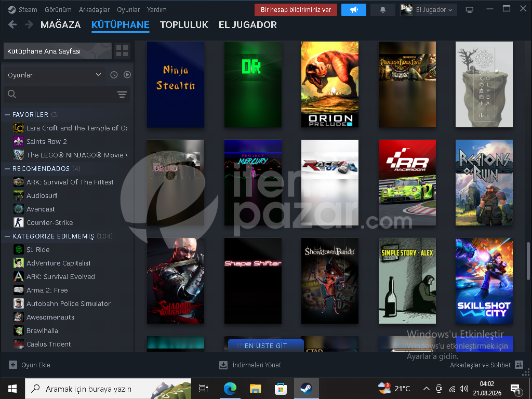Click the EN ÜSTE GİT button

(x=265, y=345)
